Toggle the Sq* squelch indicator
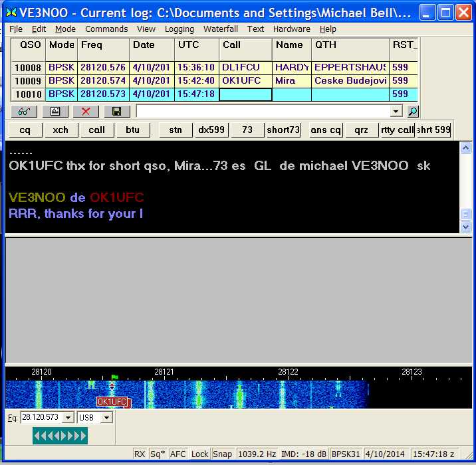 pyautogui.click(x=158, y=454)
